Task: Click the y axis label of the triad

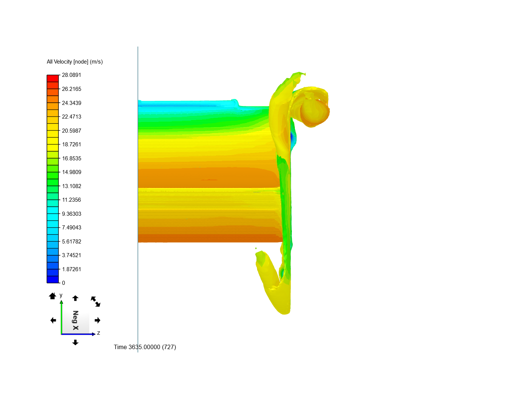Action: point(61,295)
